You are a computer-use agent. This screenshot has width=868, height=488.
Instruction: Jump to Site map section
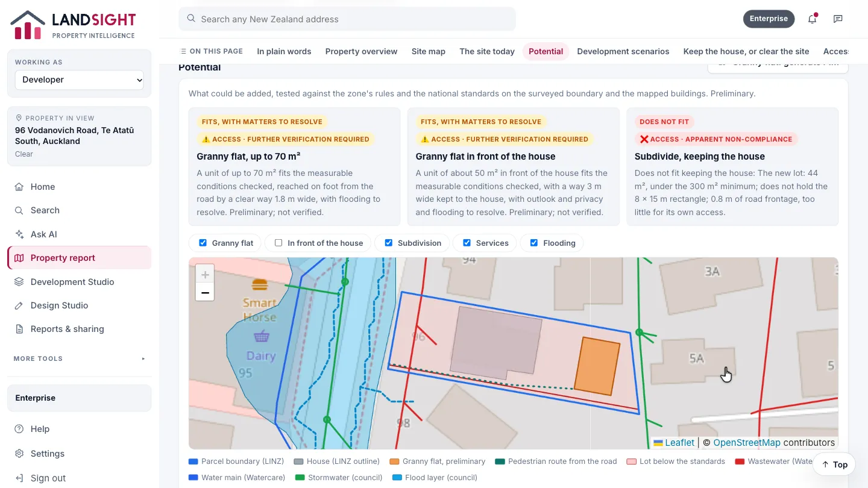click(x=429, y=51)
